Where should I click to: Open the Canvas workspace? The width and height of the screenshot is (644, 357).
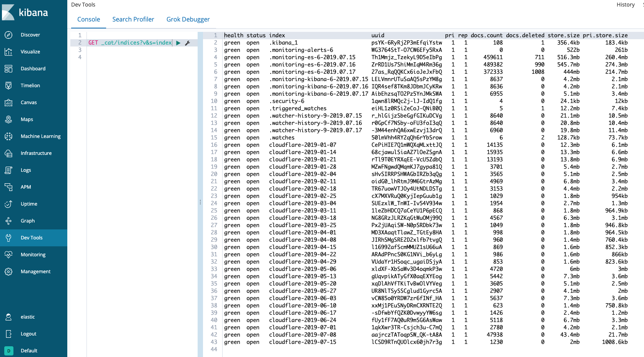tap(29, 102)
